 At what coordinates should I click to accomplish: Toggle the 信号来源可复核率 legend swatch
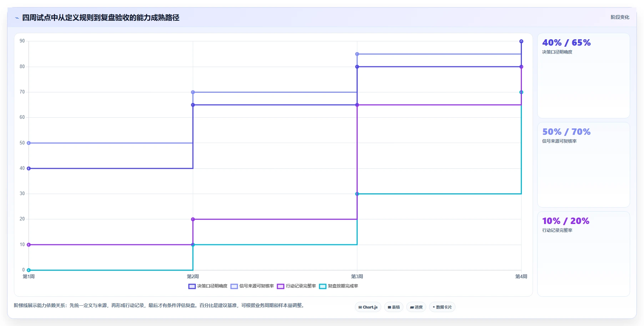(234, 286)
